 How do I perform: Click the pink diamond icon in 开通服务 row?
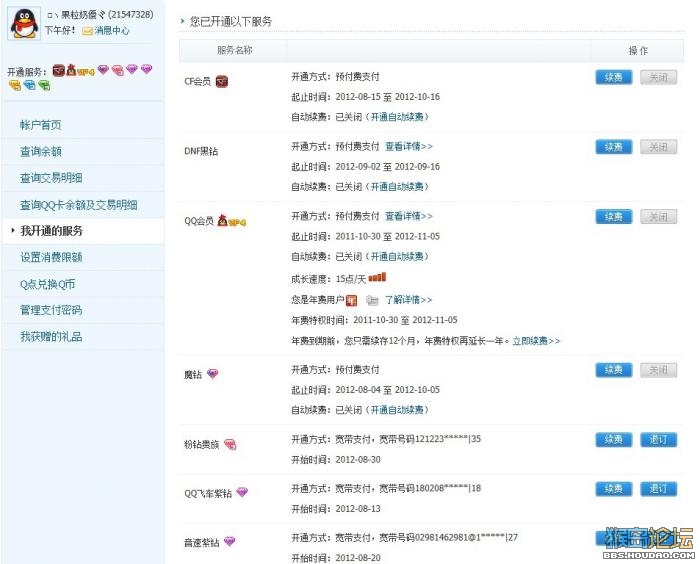click(x=117, y=70)
